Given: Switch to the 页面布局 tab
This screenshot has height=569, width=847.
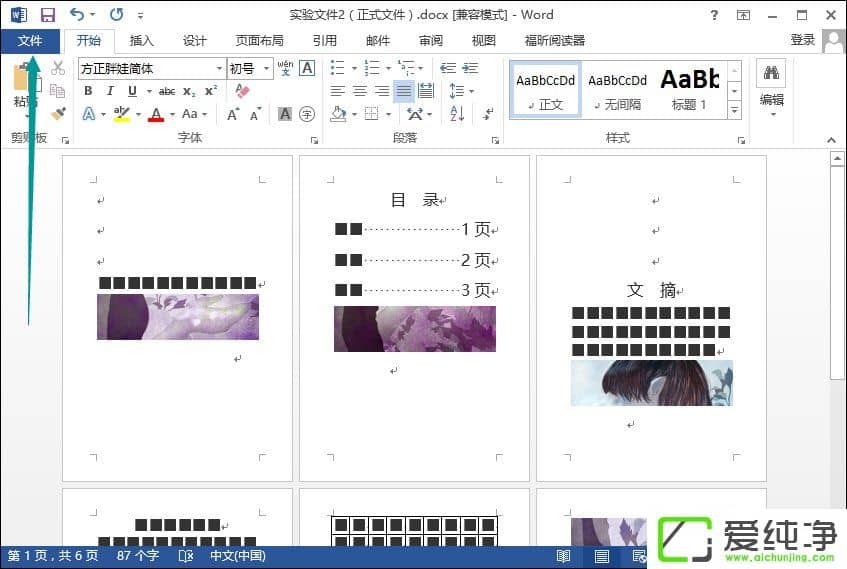Looking at the screenshot, I should point(260,41).
